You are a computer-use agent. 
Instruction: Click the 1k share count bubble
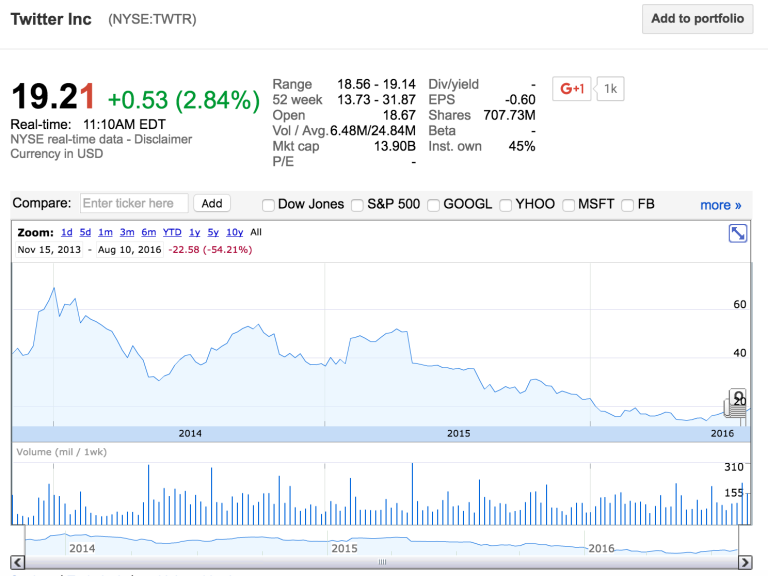point(611,89)
